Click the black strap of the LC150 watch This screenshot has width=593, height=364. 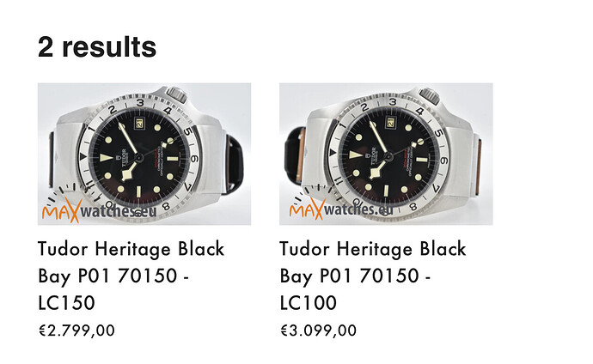pyautogui.click(x=235, y=164)
